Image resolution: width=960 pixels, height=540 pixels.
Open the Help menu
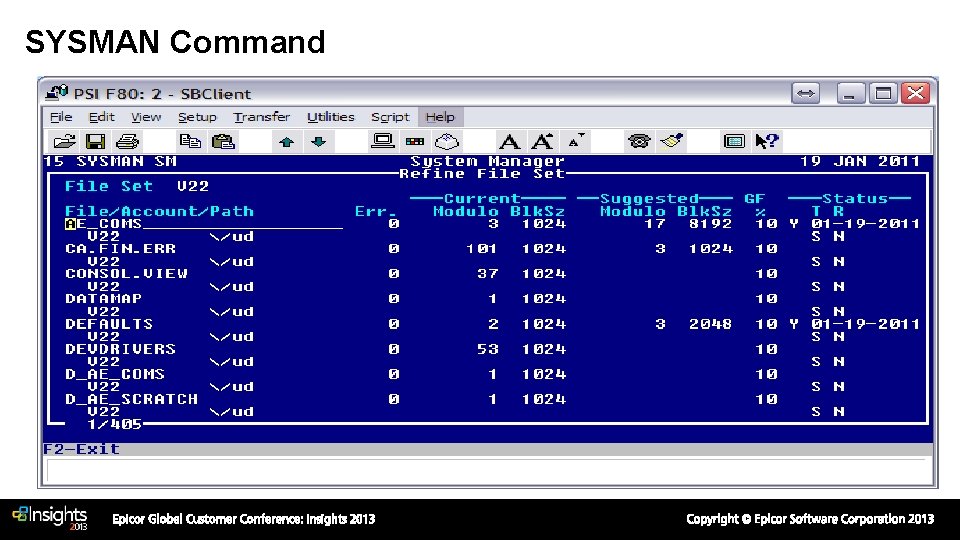[440, 116]
